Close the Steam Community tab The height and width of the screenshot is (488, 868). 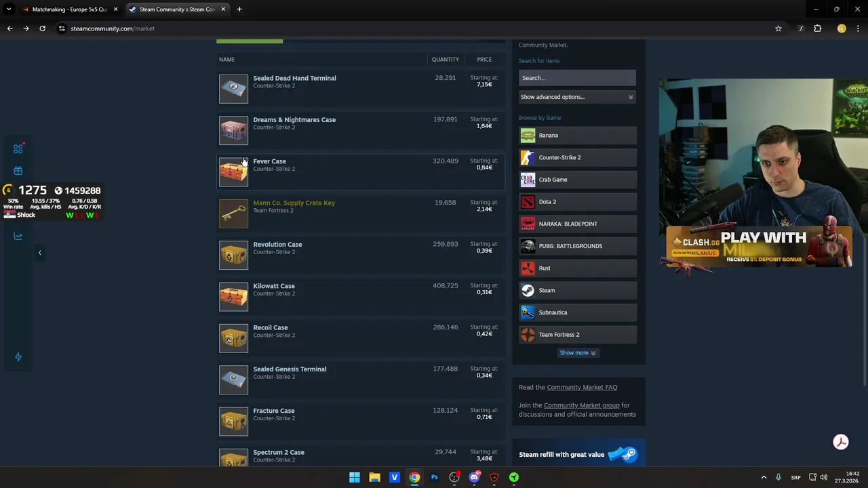(x=223, y=9)
